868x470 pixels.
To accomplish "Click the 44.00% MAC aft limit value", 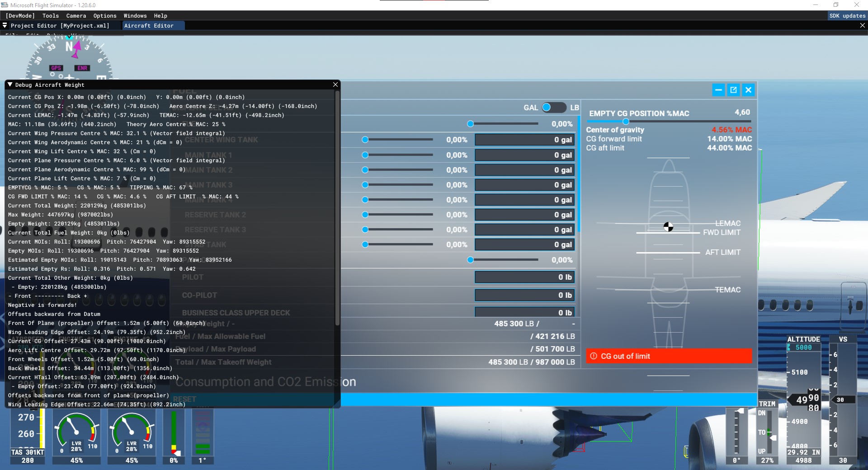I will [730, 148].
